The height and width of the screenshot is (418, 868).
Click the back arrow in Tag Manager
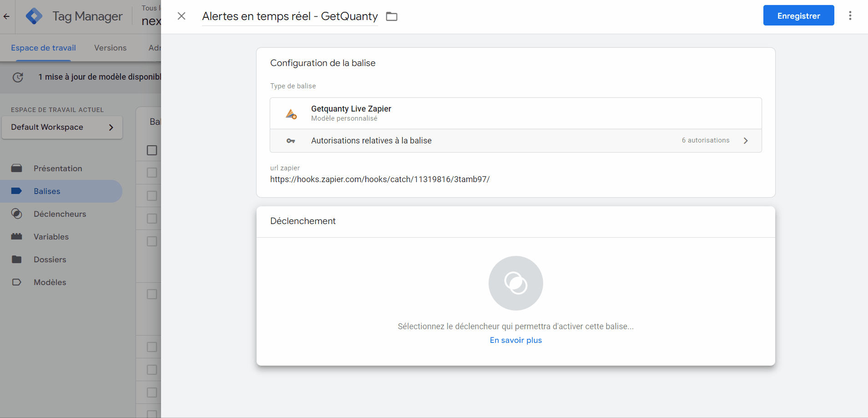coord(6,16)
